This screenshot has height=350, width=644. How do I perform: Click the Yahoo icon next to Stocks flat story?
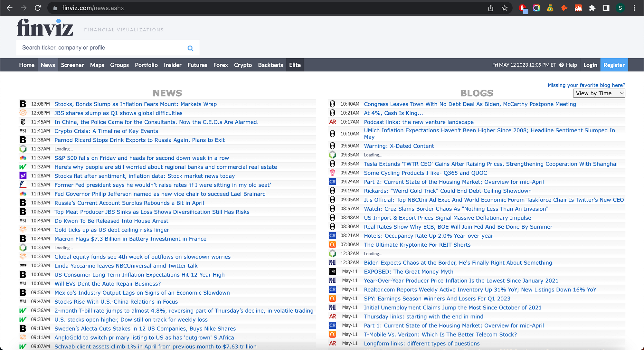coord(23,176)
